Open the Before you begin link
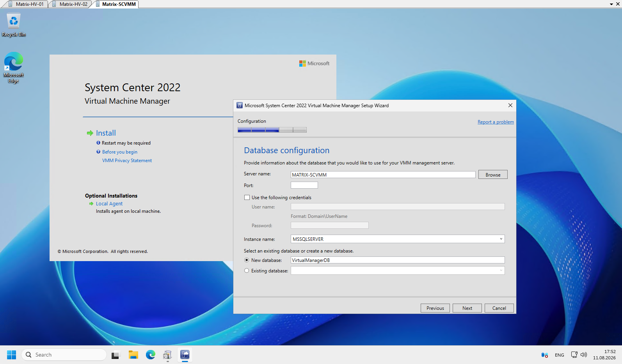 pos(120,152)
